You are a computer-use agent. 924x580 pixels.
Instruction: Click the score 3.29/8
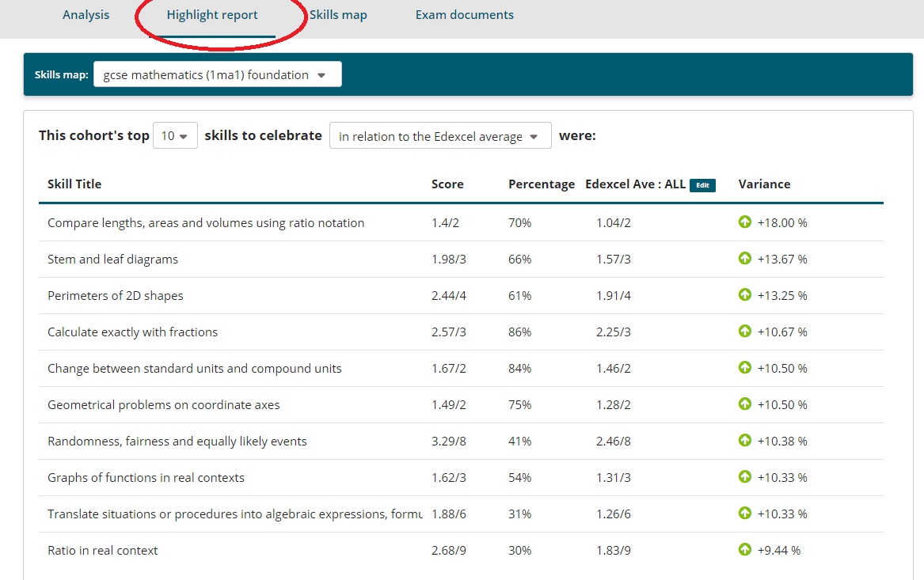tap(448, 441)
